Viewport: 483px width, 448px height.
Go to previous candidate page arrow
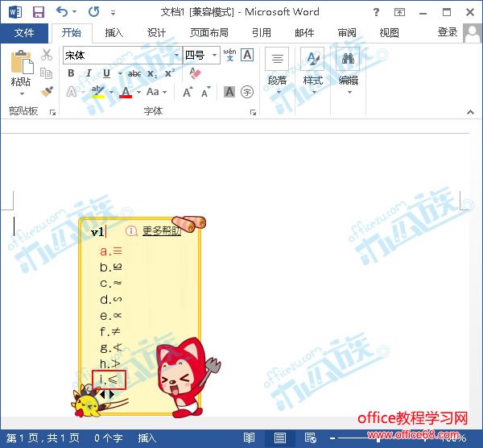(102, 394)
